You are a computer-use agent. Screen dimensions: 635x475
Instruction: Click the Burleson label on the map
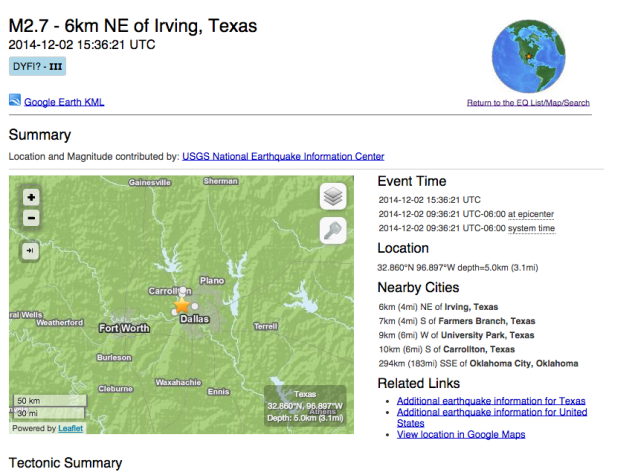click(114, 358)
